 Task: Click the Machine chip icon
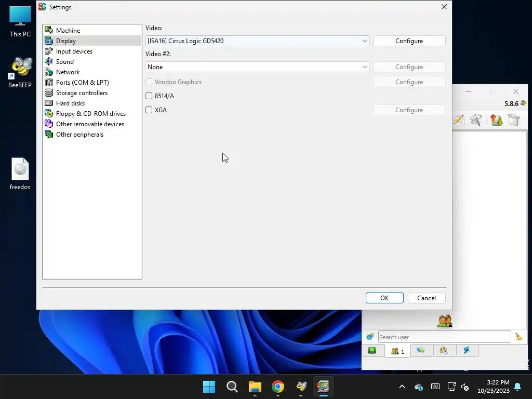click(x=49, y=30)
